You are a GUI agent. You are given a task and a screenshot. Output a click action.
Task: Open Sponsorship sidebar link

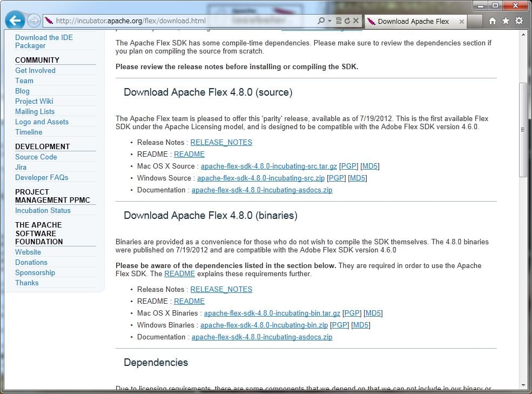click(x=35, y=272)
